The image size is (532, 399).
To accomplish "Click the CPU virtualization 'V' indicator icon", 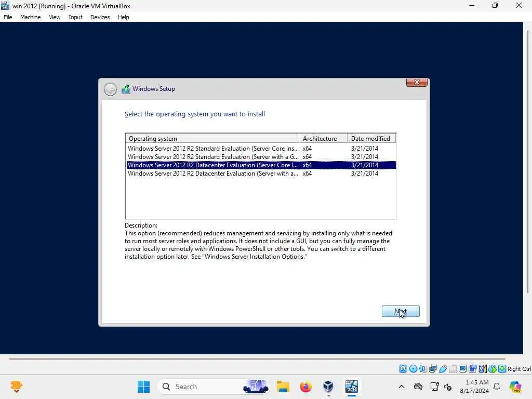I will [x=482, y=368].
